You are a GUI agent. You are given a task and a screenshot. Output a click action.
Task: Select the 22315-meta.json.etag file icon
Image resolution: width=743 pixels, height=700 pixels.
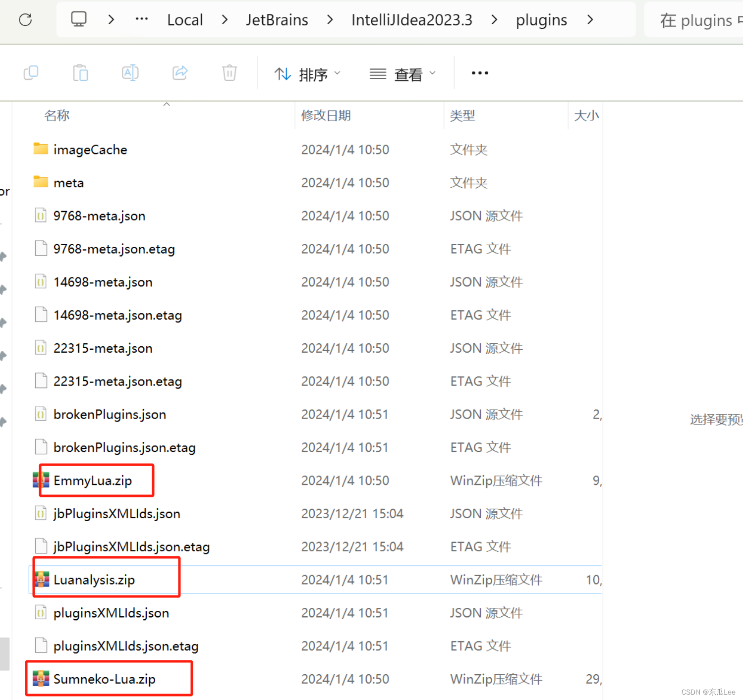41,381
